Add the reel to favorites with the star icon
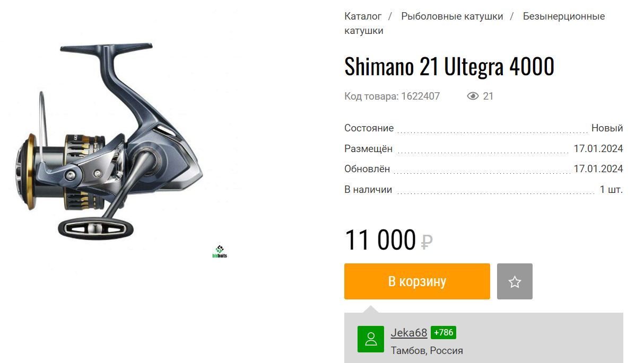Image resolution: width=644 pixels, height=363 pixels. [x=515, y=281]
